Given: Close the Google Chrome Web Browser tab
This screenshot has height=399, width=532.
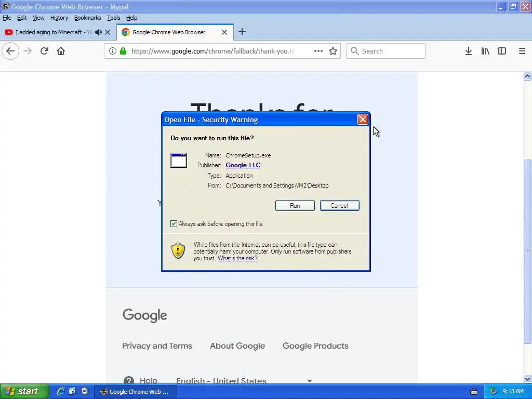Looking at the screenshot, I should coord(224,32).
